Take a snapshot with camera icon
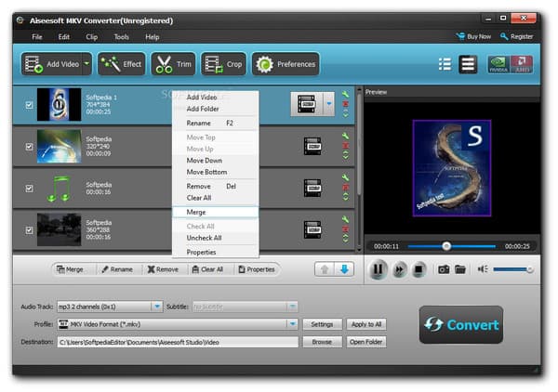Screen dimensions: 558x392 pyautogui.click(x=444, y=269)
